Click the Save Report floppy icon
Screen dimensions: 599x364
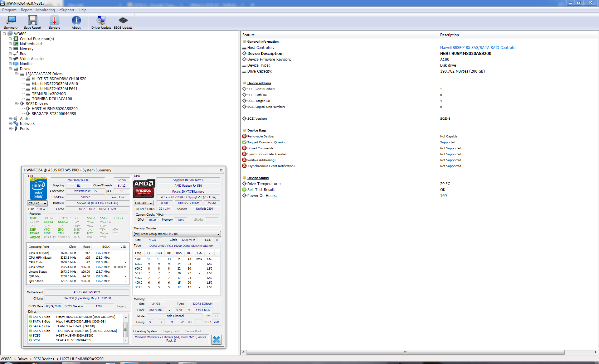pyautogui.click(x=32, y=22)
